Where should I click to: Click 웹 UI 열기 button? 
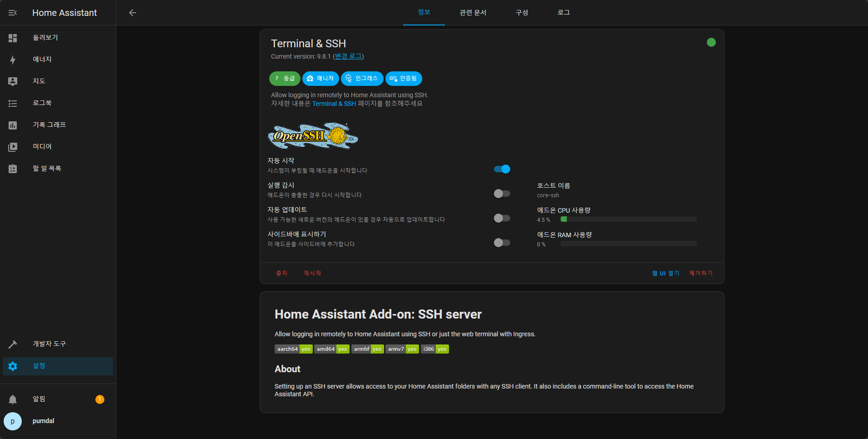tap(666, 273)
